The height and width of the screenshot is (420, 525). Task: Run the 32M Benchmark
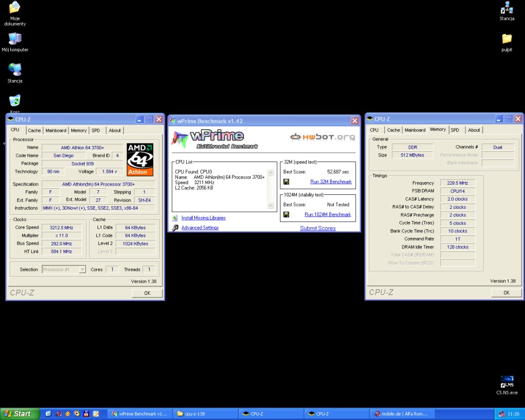click(331, 182)
